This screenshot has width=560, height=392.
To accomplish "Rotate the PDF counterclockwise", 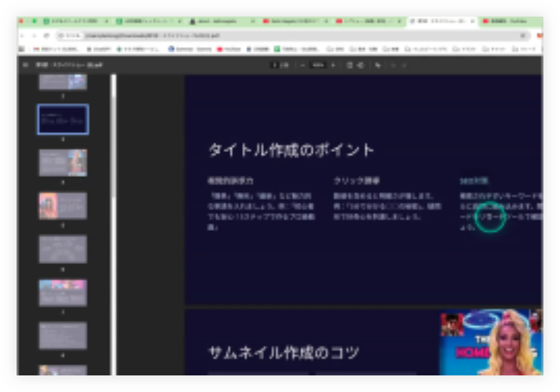I will (361, 65).
